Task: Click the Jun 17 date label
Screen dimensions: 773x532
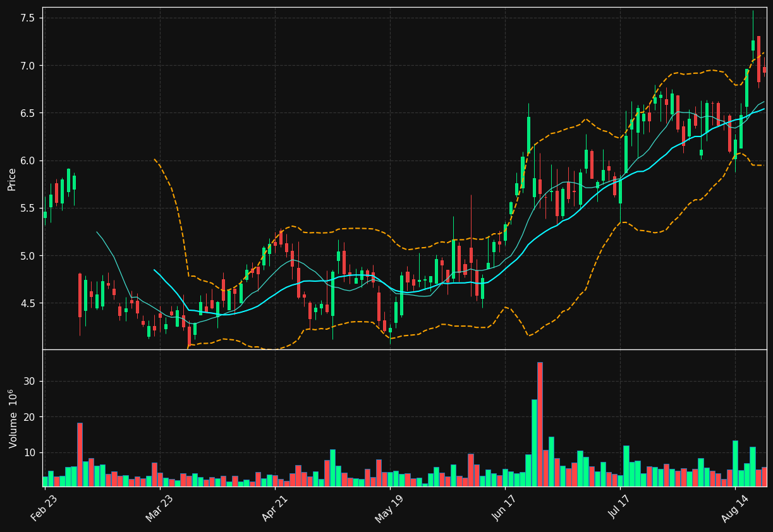Action: pos(504,509)
